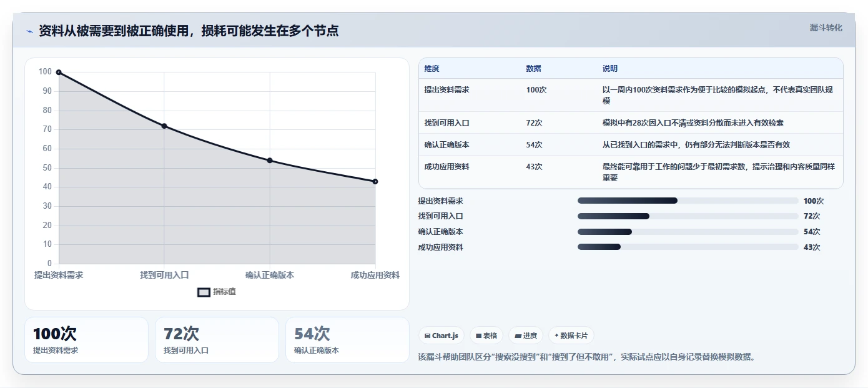
Task: Click the 数据卡片 chip
Action: [x=571, y=336]
